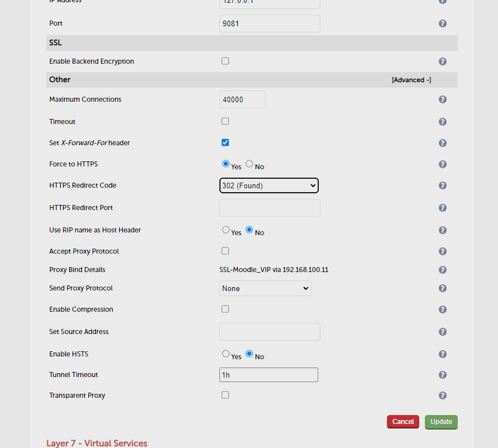Open help for Enable Backend Encryption
The width and height of the screenshot is (498, 448).
[442, 61]
